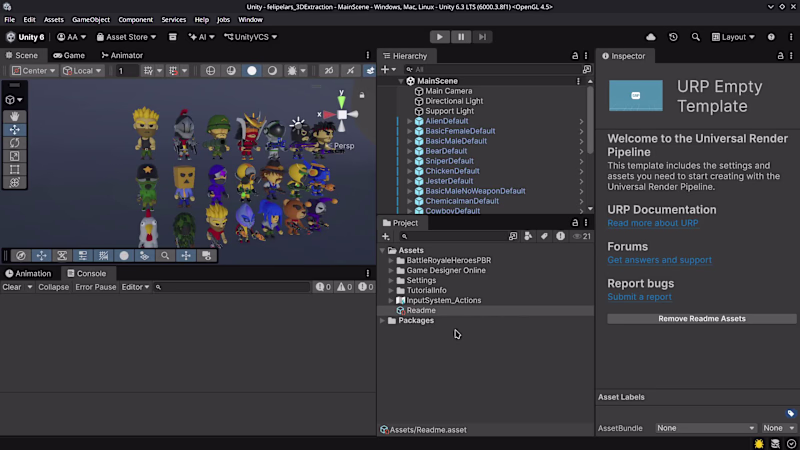Viewport: 800px width, 450px height.
Task: Open the undo history icon
Action: pyautogui.click(x=673, y=37)
